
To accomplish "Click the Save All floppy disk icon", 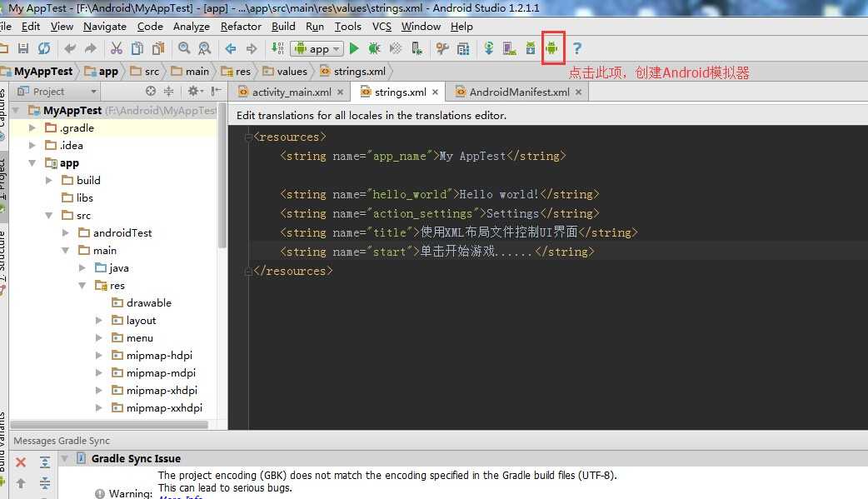I will (23, 49).
